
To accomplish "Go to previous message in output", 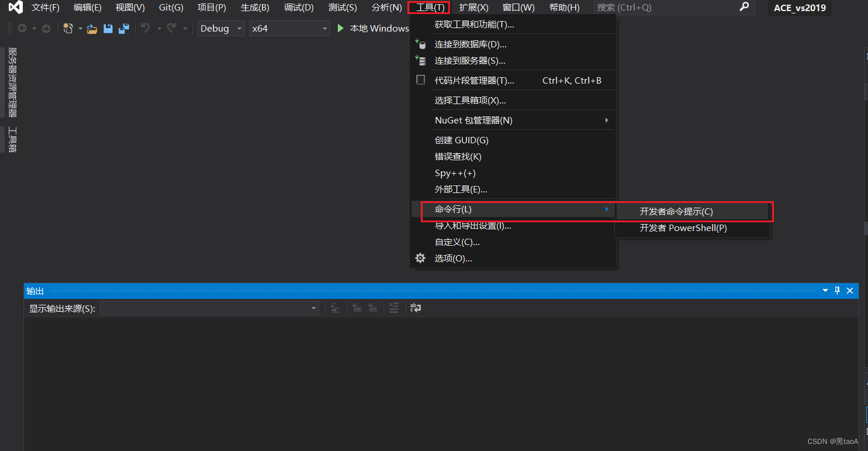I will click(x=356, y=308).
